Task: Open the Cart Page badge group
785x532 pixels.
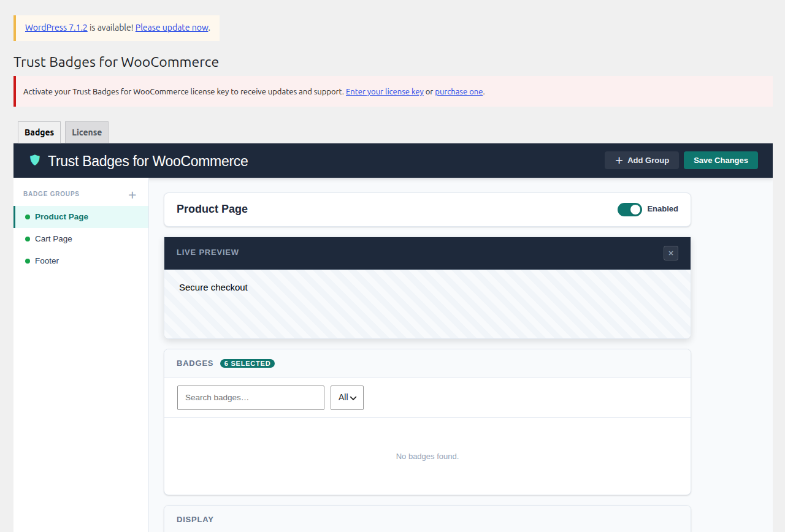Action: 81,239
